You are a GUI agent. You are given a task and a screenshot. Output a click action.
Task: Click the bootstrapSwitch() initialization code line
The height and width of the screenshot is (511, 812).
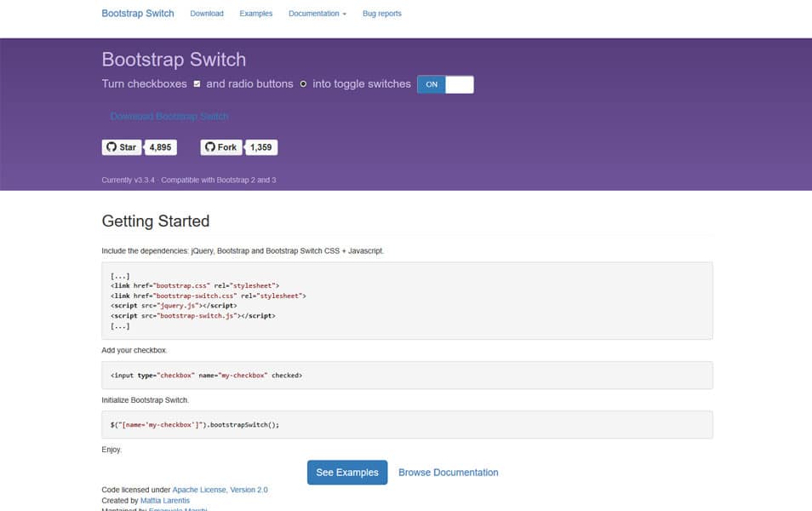(x=195, y=425)
